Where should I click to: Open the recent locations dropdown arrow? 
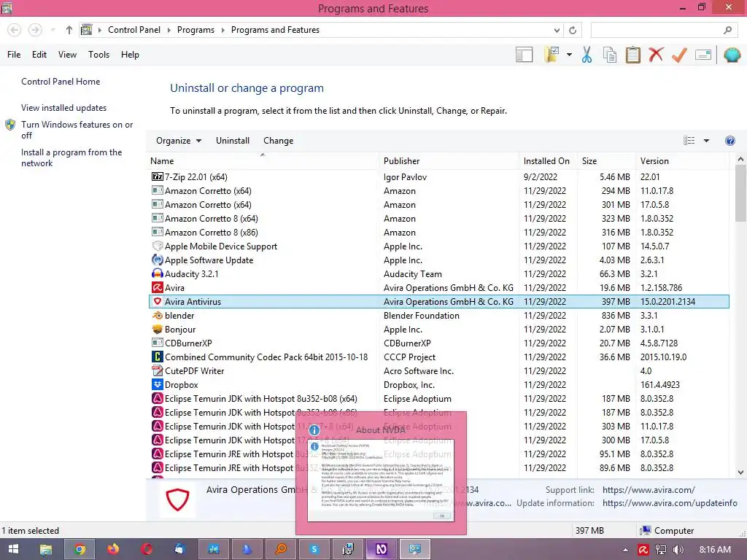click(53, 30)
